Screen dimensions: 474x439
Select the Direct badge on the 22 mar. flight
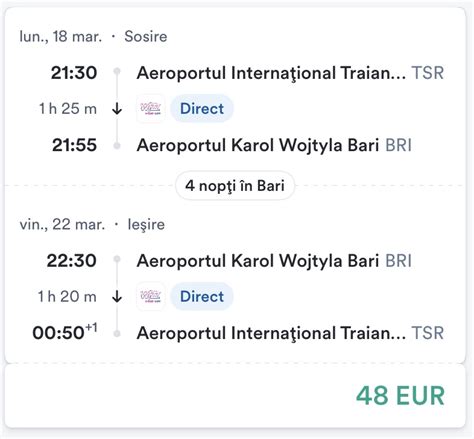[202, 296]
